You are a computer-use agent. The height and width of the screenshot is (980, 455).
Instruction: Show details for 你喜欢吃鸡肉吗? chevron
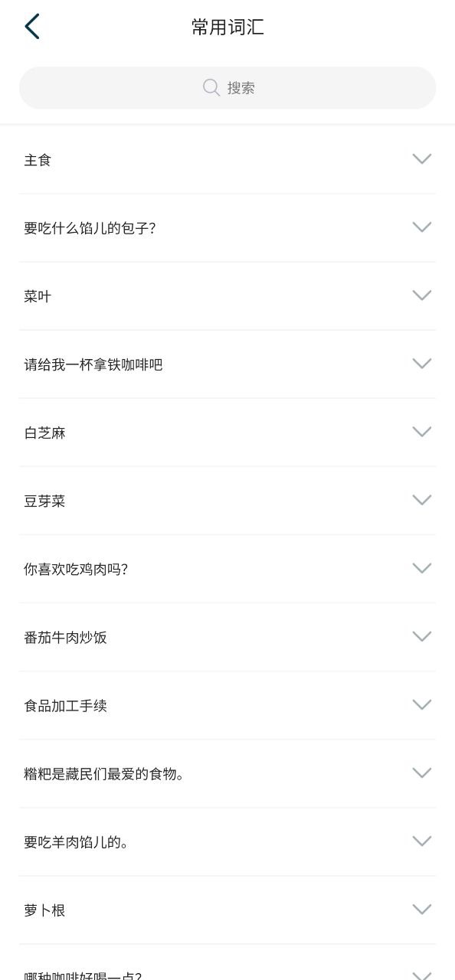click(x=422, y=568)
